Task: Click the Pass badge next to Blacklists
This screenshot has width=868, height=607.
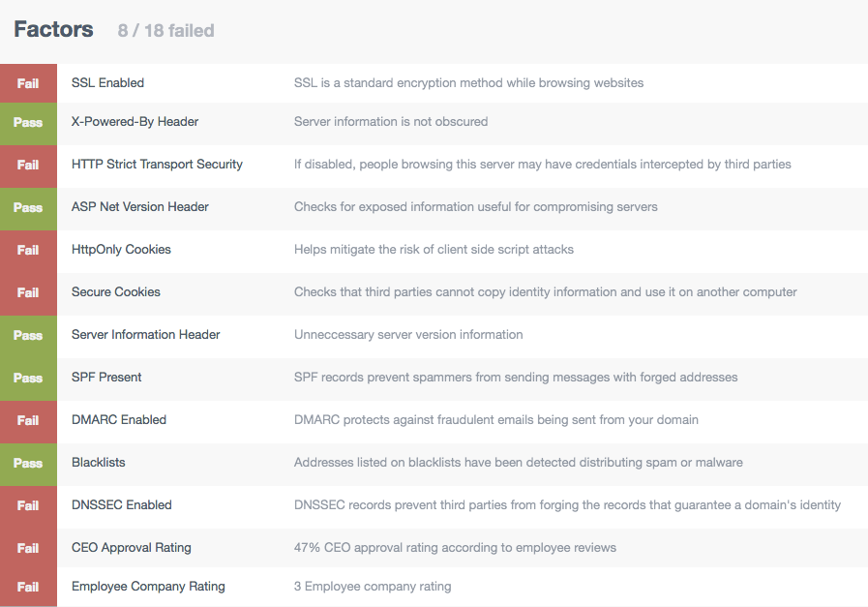Action: [x=28, y=463]
